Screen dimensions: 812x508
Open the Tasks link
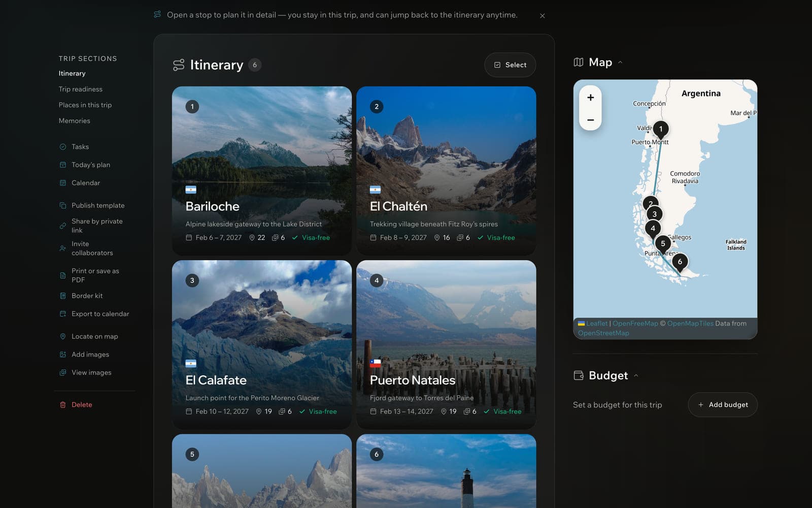[x=80, y=147]
